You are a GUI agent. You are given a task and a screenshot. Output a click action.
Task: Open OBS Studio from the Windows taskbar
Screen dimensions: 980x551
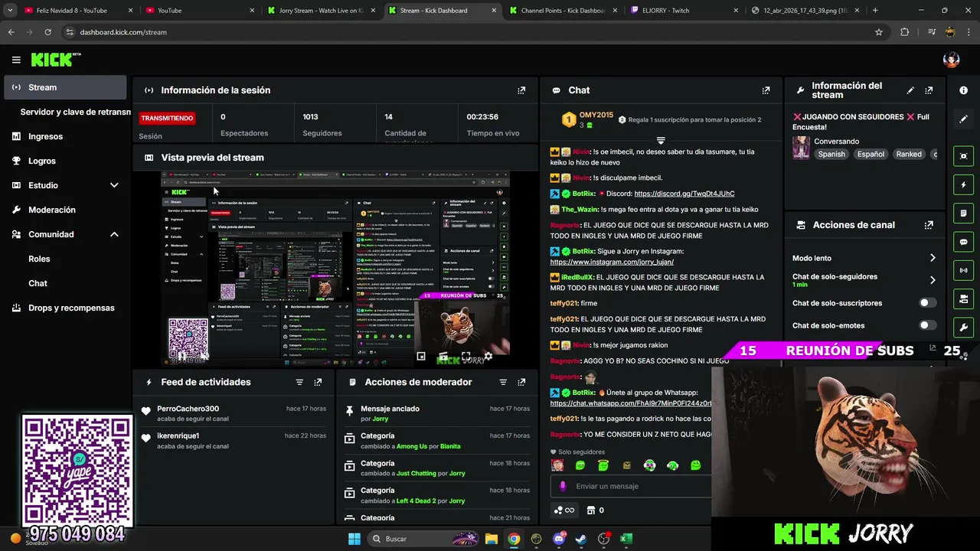click(603, 539)
